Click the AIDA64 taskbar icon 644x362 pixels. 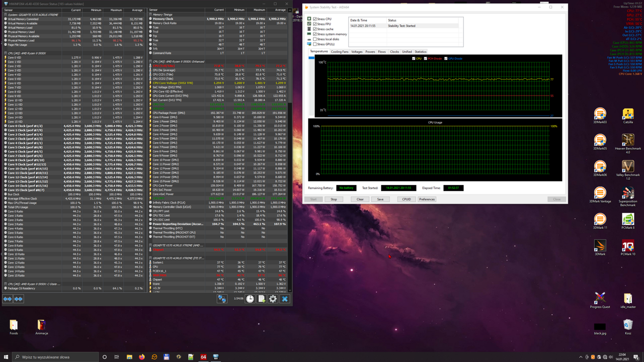[203, 357]
